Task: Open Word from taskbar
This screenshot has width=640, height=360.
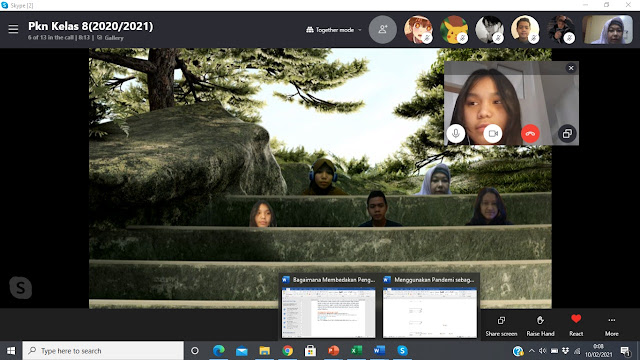Action: (379, 351)
